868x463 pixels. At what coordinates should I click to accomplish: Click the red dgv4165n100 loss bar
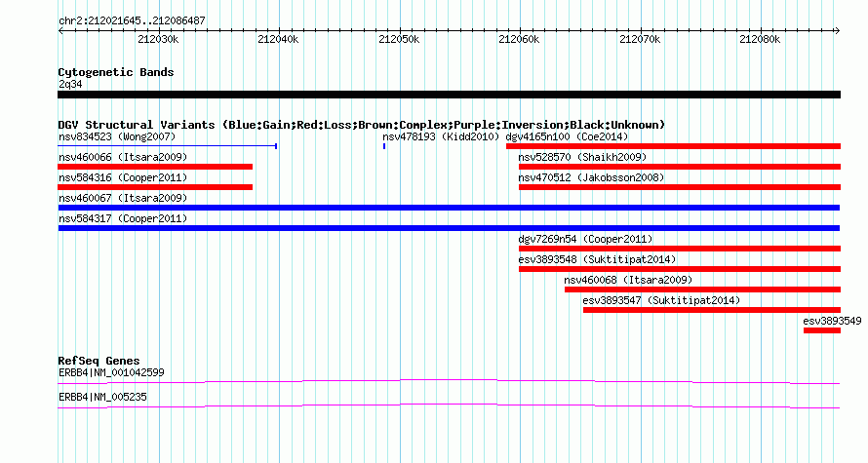[673, 146]
